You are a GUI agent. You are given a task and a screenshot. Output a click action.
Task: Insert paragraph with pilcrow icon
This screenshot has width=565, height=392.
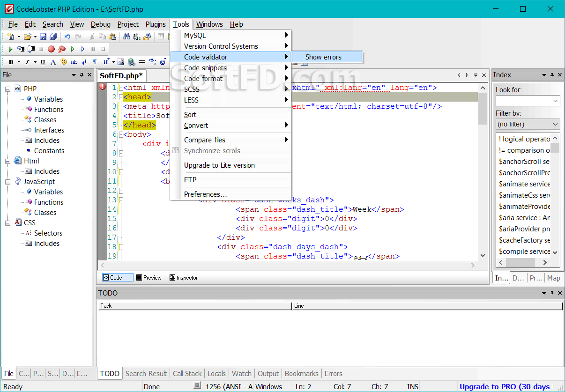tap(95, 62)
